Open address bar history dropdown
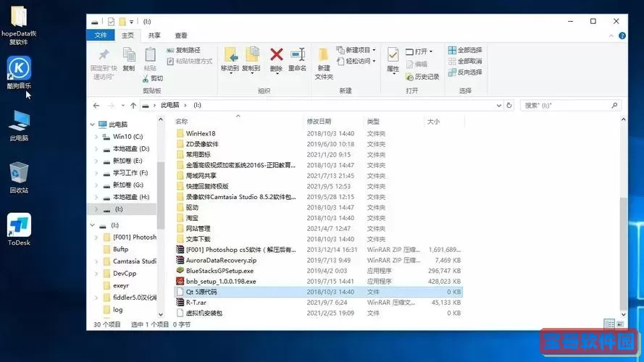 pos(498,106)
